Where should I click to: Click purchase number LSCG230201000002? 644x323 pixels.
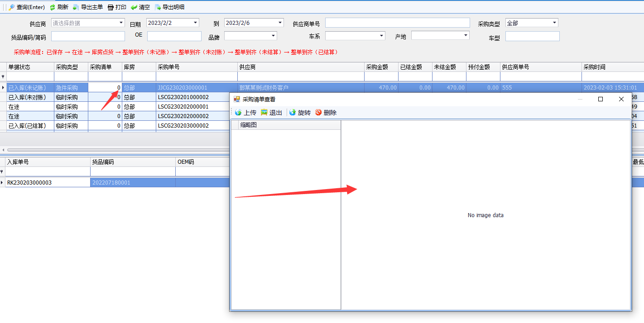(x=183, y=97)
